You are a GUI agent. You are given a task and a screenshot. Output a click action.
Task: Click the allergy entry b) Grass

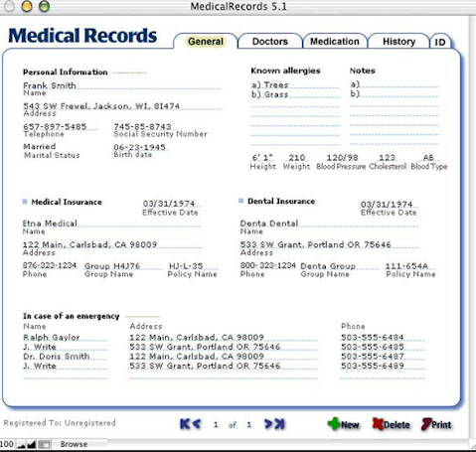pos(295,94)
